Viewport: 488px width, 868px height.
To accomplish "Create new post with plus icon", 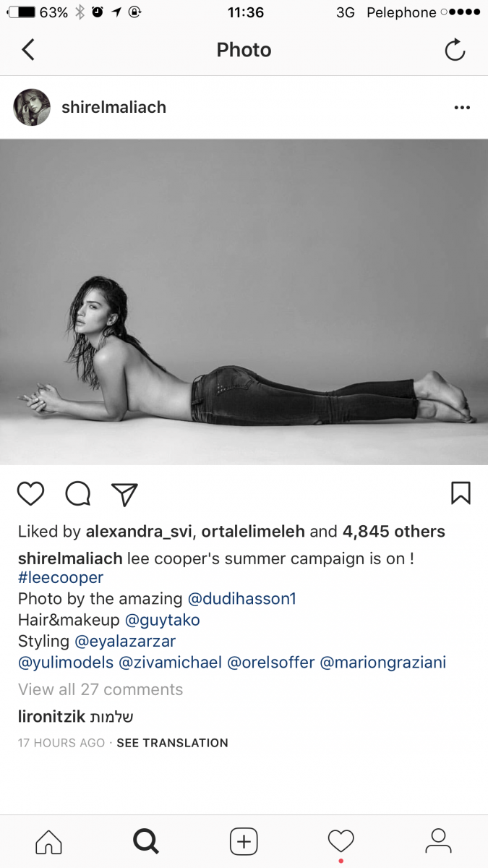I will [244, 841].
